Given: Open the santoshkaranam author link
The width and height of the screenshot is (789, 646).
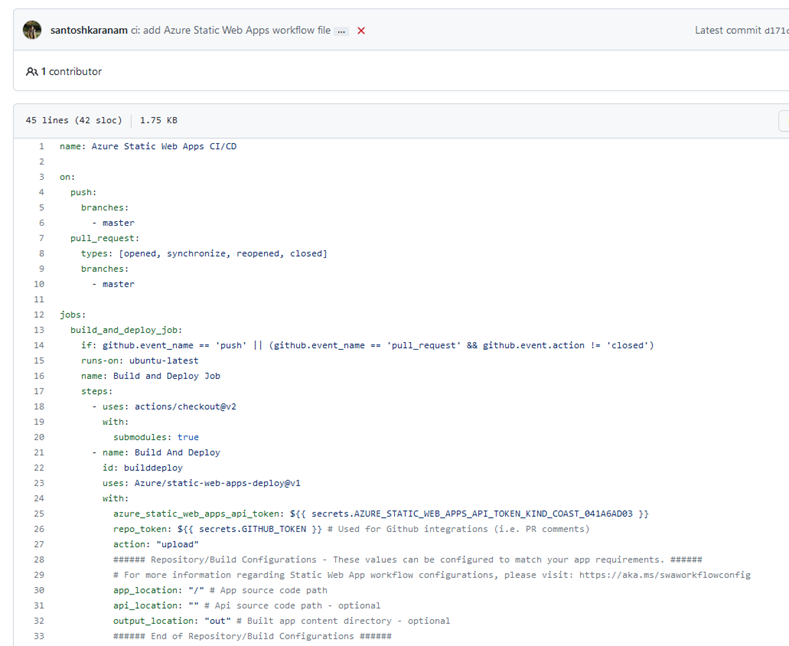Looking at the screenshot, I should (x=89, y=30).
